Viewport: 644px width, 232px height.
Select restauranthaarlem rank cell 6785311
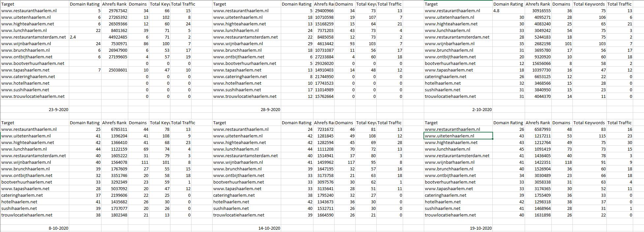(x=115, y=129)
